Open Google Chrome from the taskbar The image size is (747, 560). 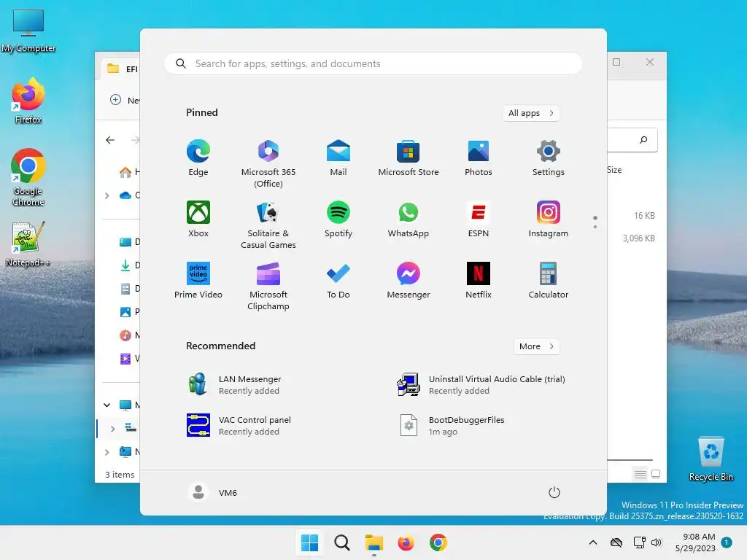438,542
